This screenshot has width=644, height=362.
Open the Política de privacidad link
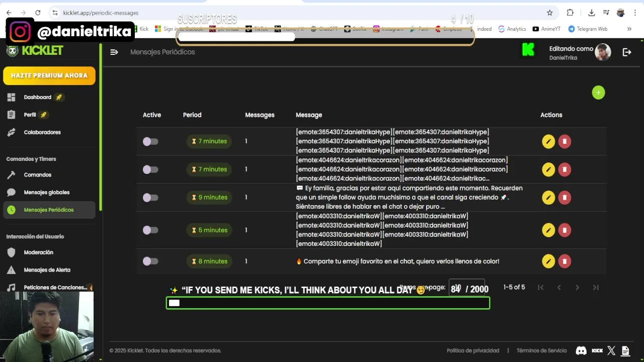click(x=473, y=351)
